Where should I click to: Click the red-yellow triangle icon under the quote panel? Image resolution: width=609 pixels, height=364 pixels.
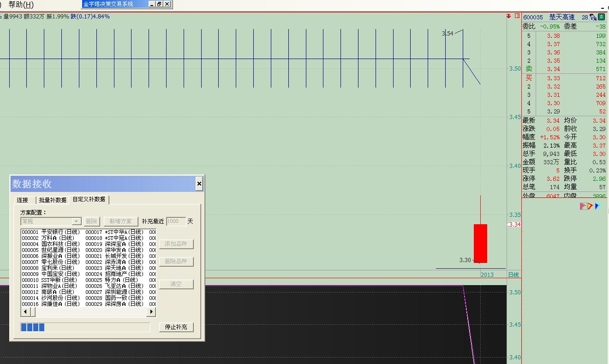590,206
